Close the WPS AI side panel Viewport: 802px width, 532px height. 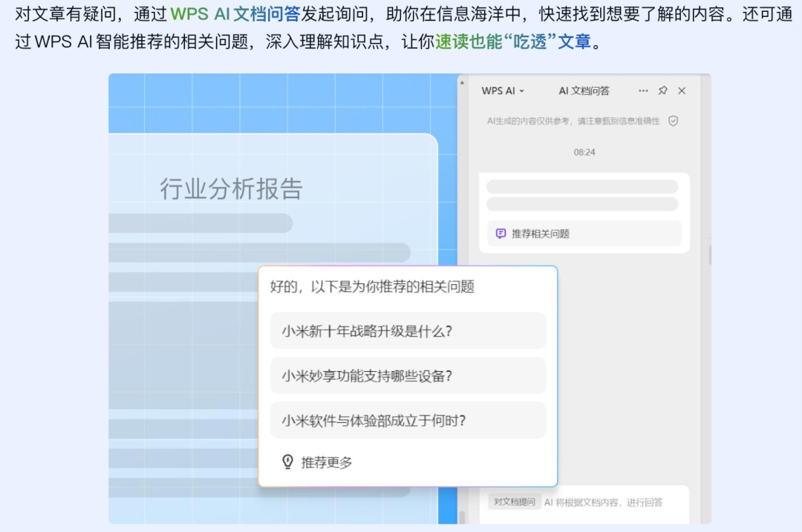[x=682, y=91]
